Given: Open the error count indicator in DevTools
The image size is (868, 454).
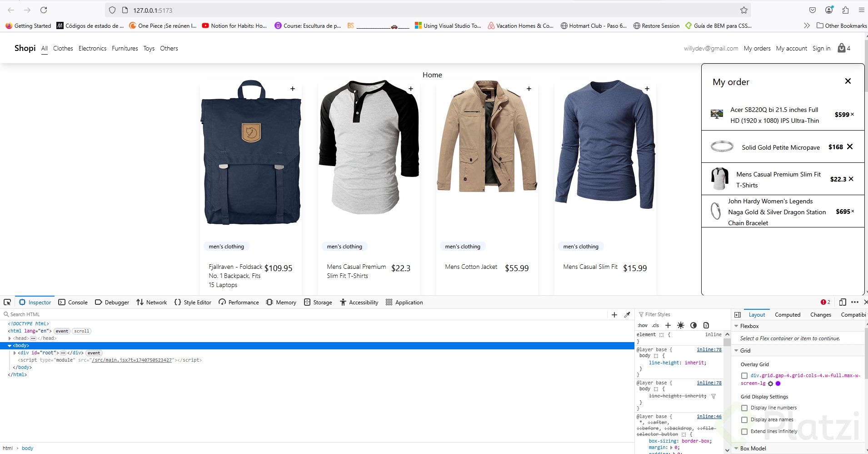Looking at the screenshot, I should click(825, 302).
